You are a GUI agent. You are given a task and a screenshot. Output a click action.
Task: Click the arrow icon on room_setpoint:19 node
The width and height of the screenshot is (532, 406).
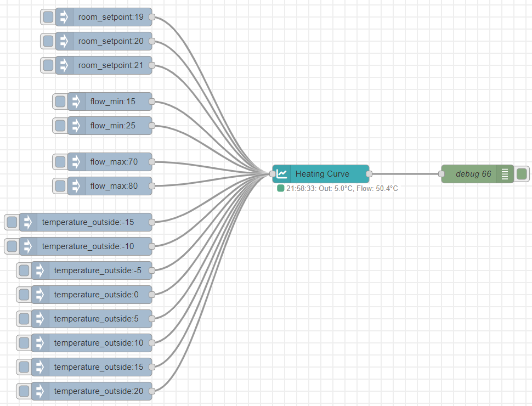point(64,17)
